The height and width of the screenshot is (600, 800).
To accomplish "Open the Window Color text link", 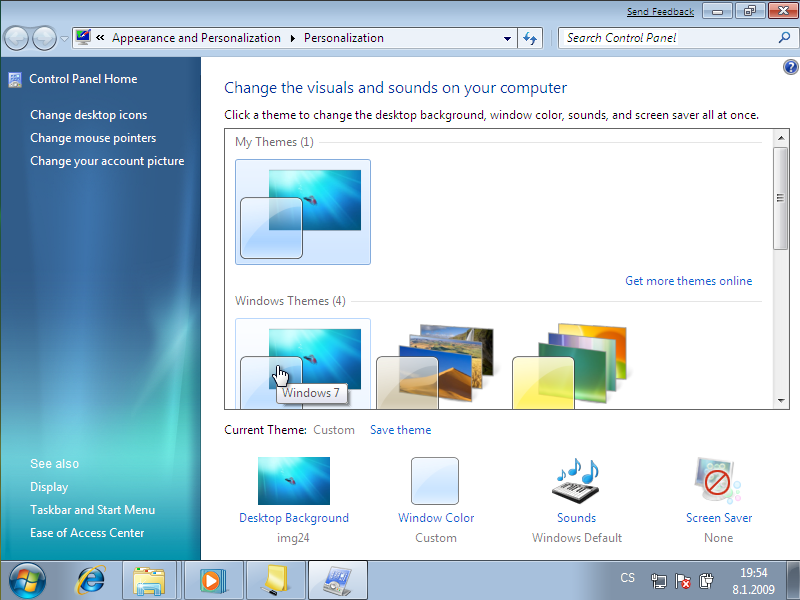I will (x=436, y=518).
